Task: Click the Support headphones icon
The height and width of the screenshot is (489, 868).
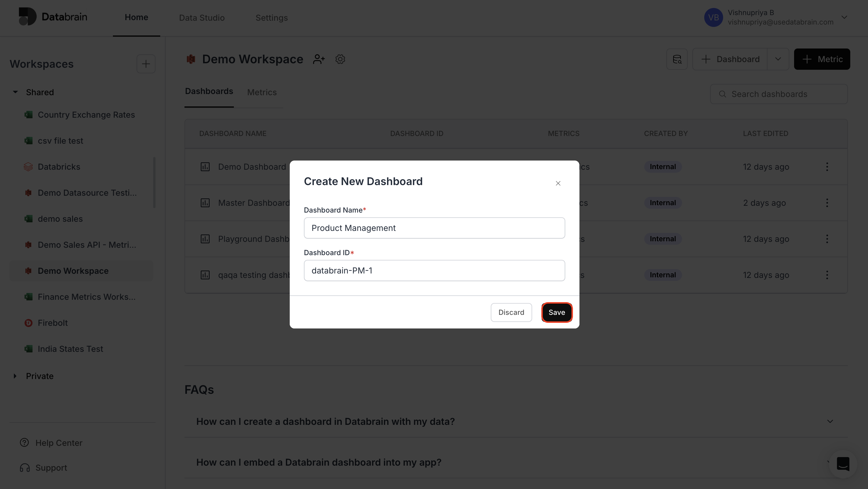Action: pyautogui.click(x=24, y=468)
